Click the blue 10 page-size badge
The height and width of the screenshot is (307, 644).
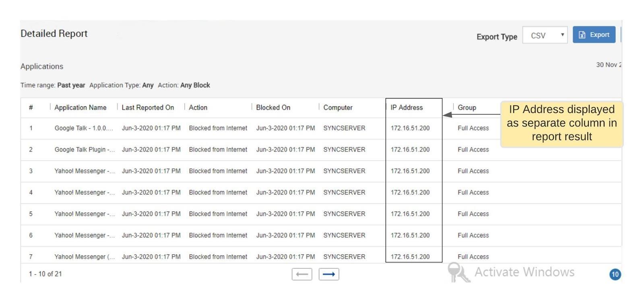pos(615,274)
